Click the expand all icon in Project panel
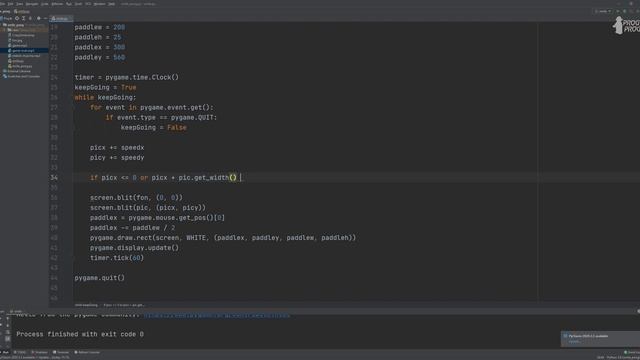 pyautogui.click(x=24, y=18)
